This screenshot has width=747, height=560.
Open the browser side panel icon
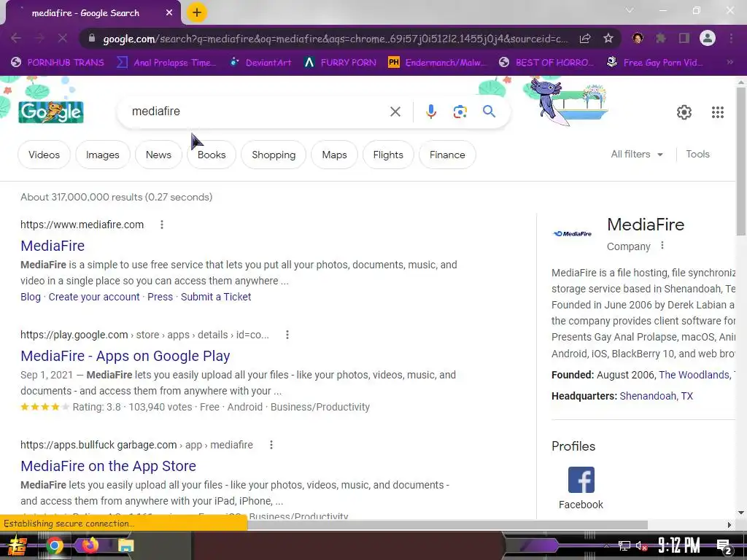click(684, 38)
